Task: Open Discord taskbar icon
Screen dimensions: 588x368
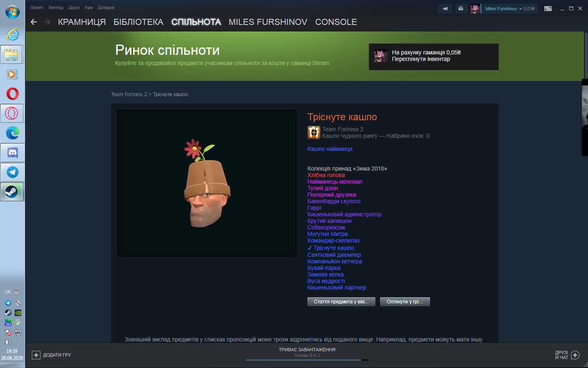Action: [x=12, y=152]
